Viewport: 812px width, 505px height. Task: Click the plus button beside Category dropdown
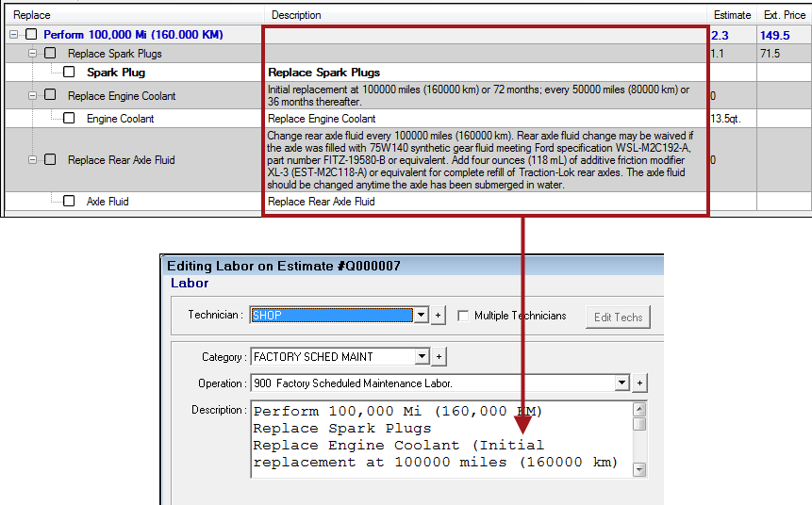[439, 357]
